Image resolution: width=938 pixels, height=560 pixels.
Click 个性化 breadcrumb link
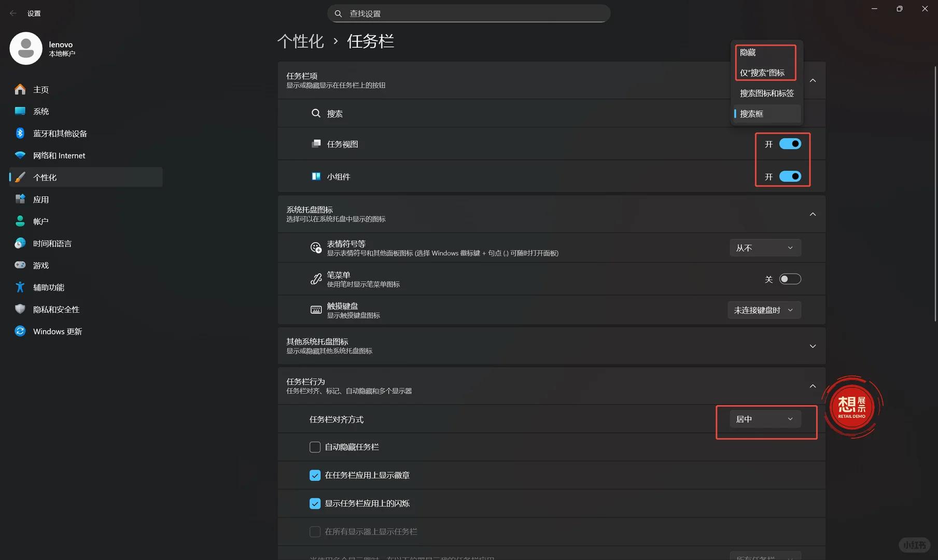point(301,41)
